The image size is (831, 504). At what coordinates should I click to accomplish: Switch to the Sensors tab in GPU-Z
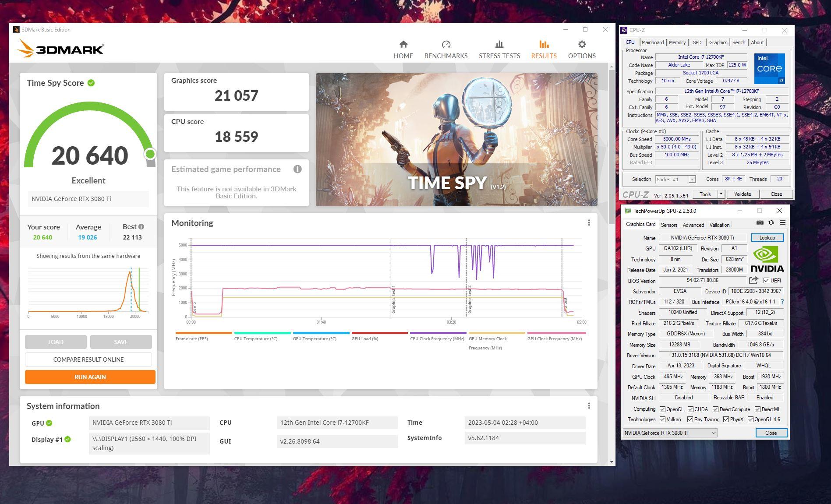coord(669,225)
